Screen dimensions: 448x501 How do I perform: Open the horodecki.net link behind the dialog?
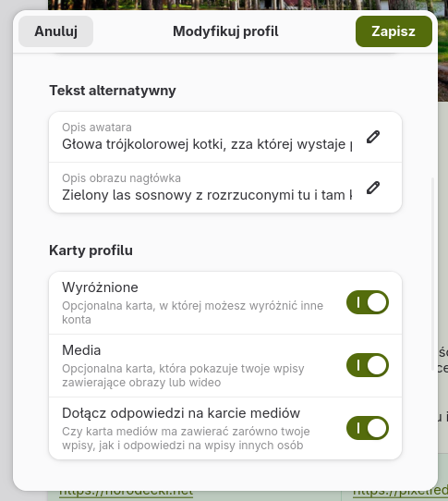127,494
